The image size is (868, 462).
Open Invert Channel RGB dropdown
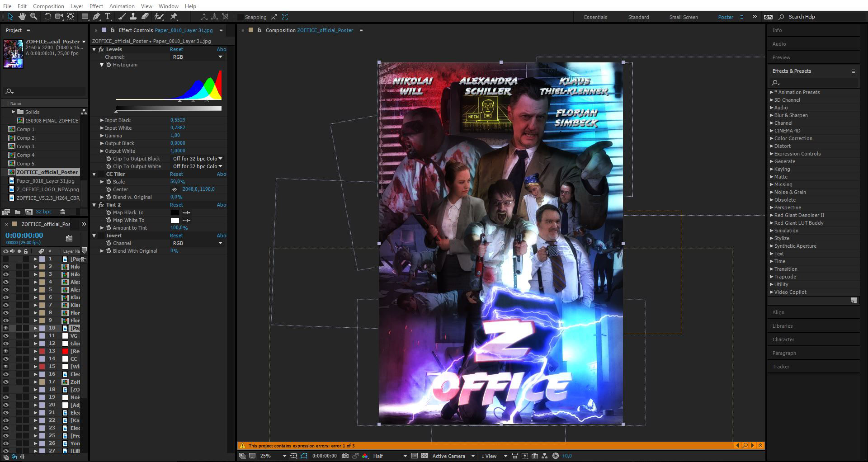click(x=198, y=243)
